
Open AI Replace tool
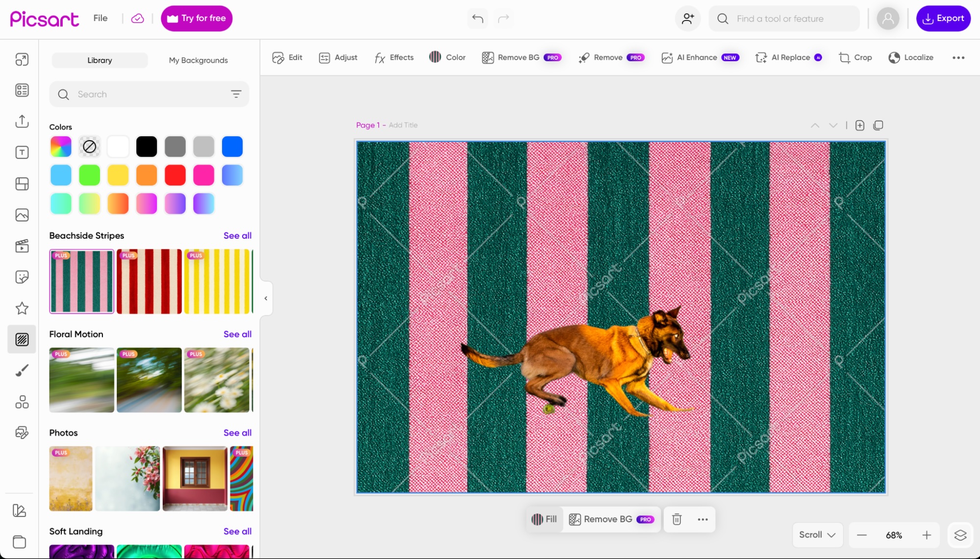pos(788,58)
